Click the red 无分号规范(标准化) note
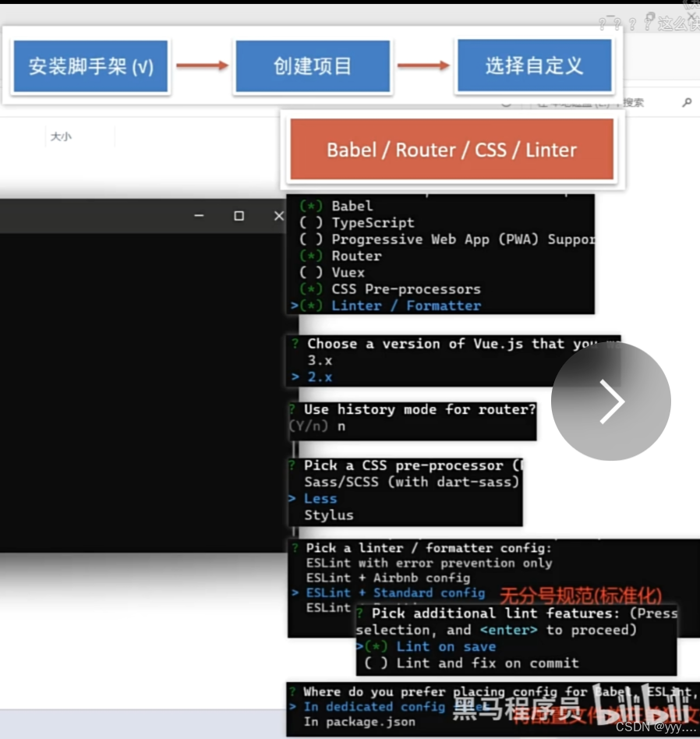The width and height of the screenshot is (700, 739). [580, 596]
